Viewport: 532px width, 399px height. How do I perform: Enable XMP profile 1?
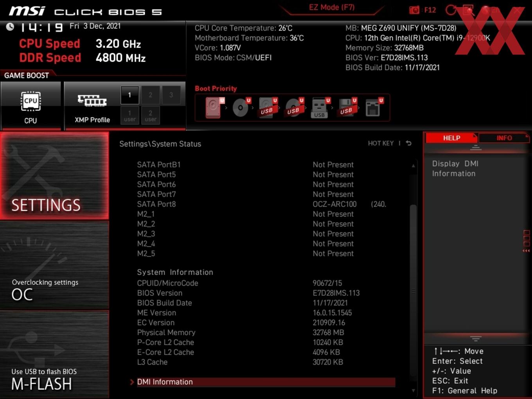(x=129, y=95)
